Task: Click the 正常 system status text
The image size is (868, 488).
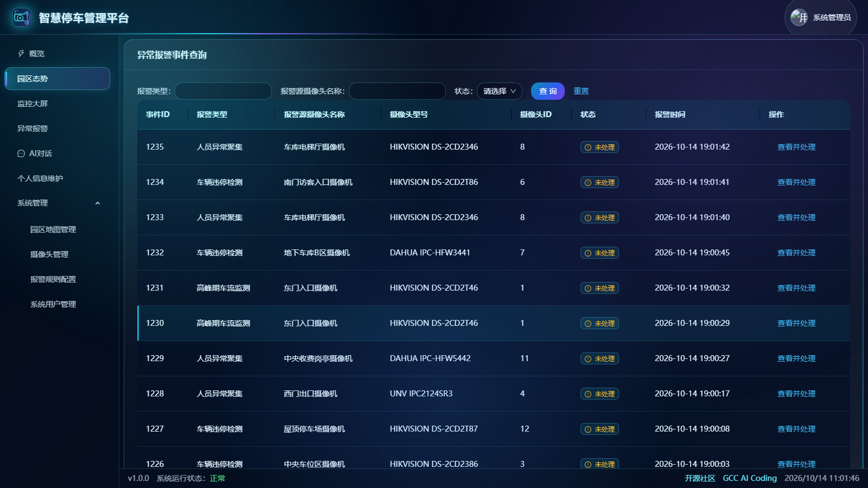Action: [218, 478]
